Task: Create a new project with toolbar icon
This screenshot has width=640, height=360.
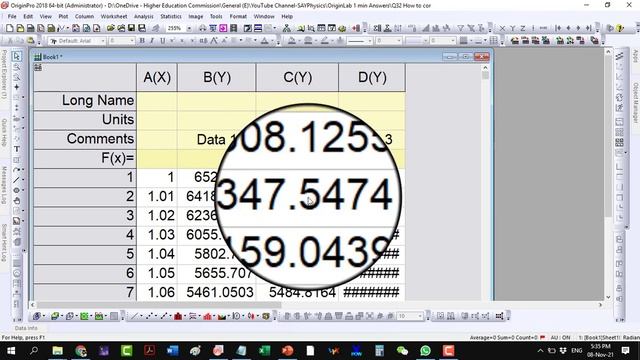Action: pyautogui.click(x=9, y=28)
